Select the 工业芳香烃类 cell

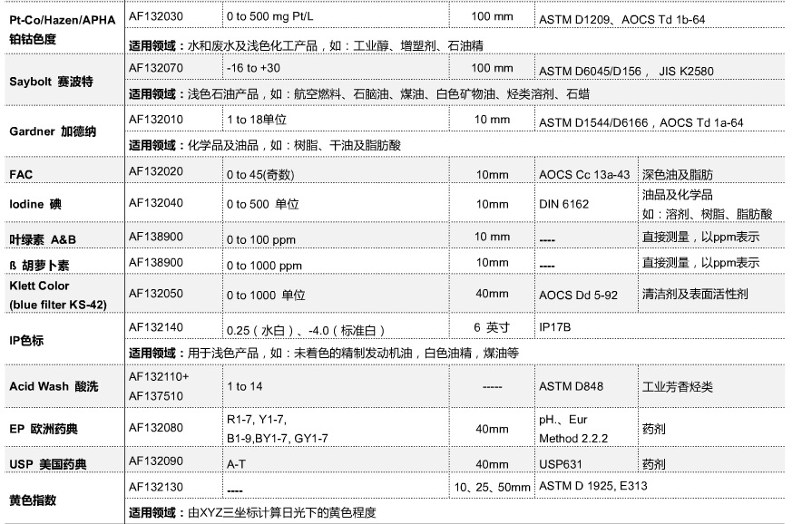(678, 387)
